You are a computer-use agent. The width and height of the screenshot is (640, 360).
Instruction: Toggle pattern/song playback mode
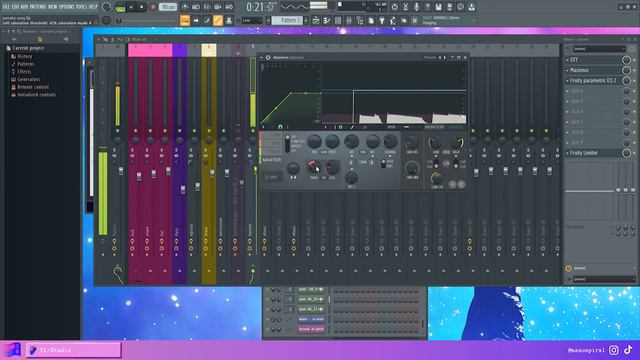click(x=120, y=7)
